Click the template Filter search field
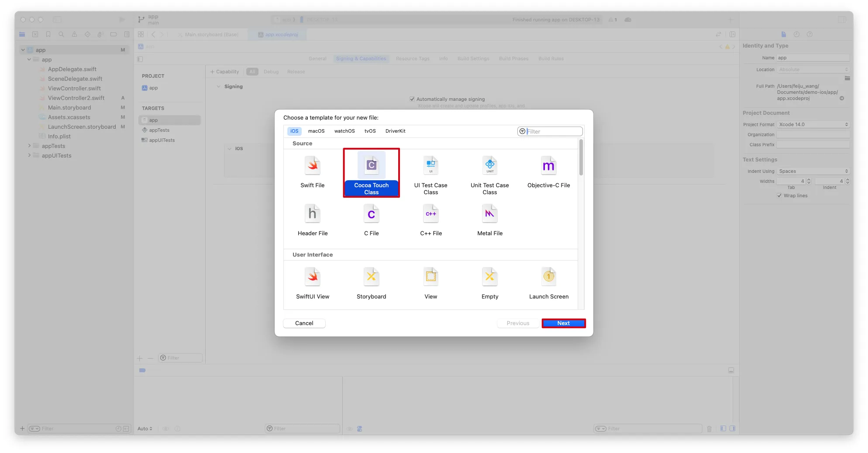The width and height of the screenshot is (868, 453). (x=553, y=131)
